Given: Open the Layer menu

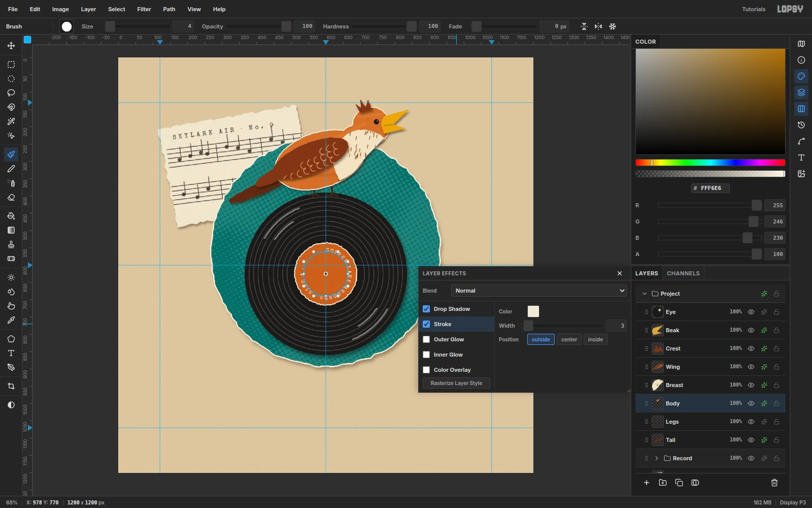Looking at the screenshot, I should pyautogui.click(x=88, y=9).
